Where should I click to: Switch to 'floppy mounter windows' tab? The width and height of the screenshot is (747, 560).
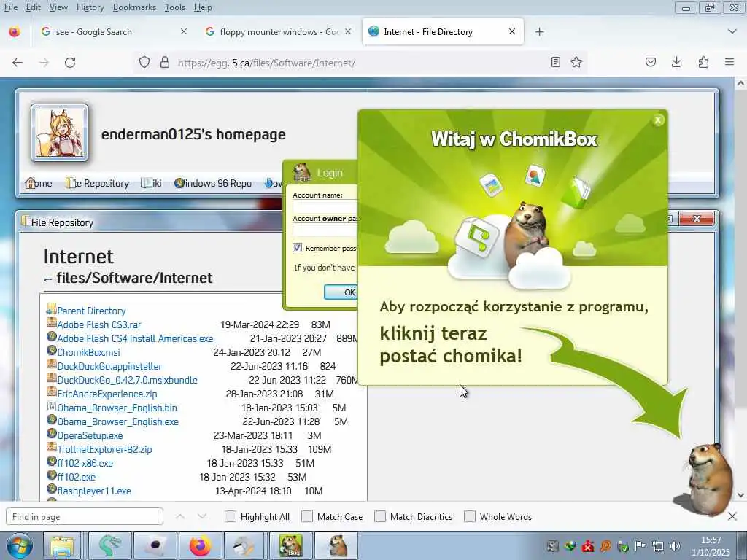(x=279, y=32)
